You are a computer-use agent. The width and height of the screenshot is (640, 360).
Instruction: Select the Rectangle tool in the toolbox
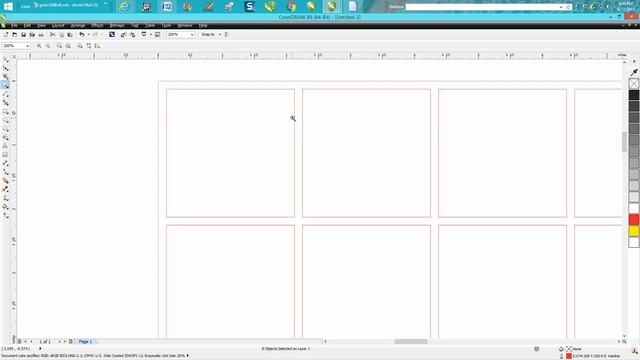(5, 111)
